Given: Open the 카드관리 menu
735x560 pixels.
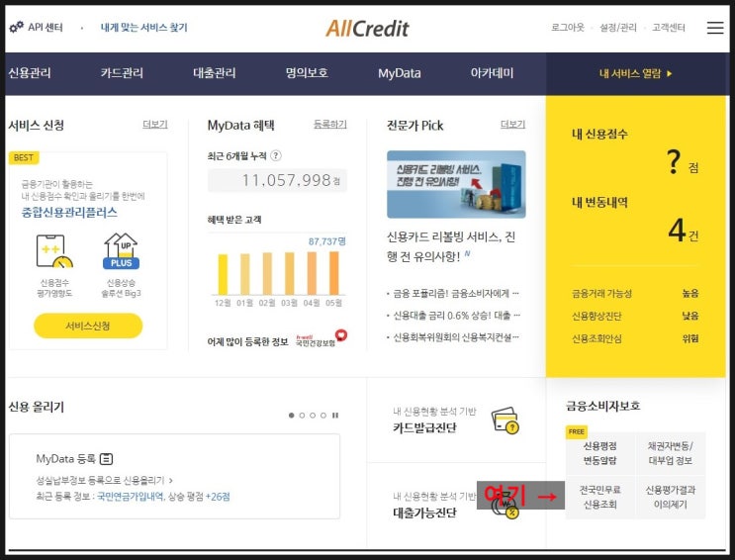Looking at the screenshot, I should point(122,73).
